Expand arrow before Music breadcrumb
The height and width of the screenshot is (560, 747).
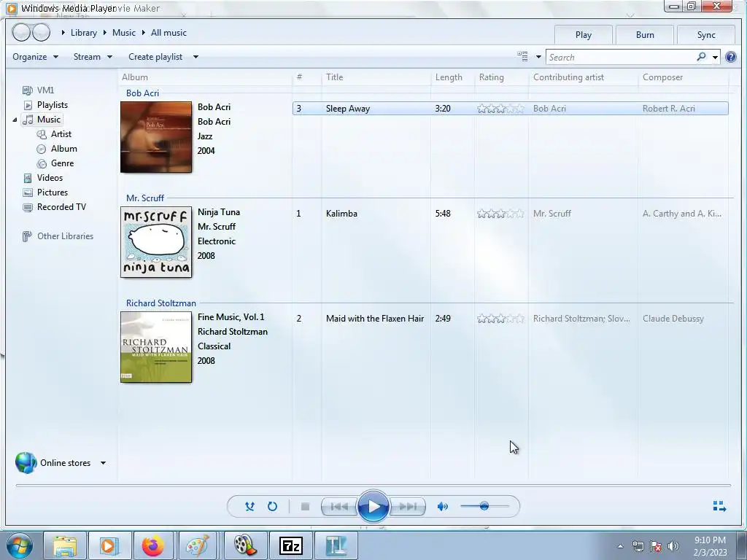click(x=104, y=33)
